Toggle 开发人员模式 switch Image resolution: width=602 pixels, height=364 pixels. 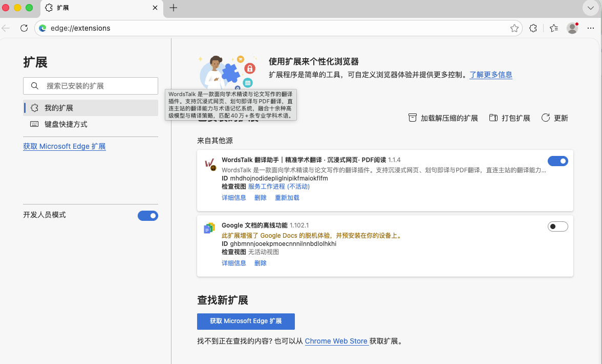[148, 216]
